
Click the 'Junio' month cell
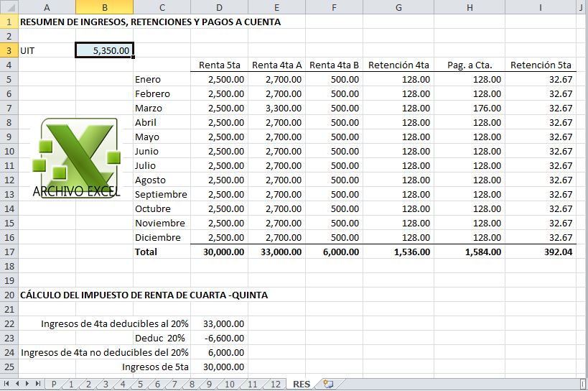click(x=162, y=151)
